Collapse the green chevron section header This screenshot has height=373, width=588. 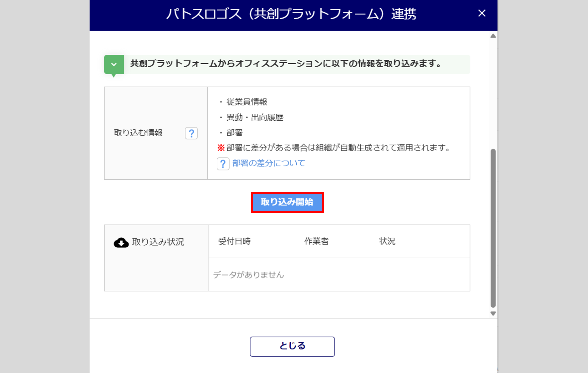[x=114, y=64]
